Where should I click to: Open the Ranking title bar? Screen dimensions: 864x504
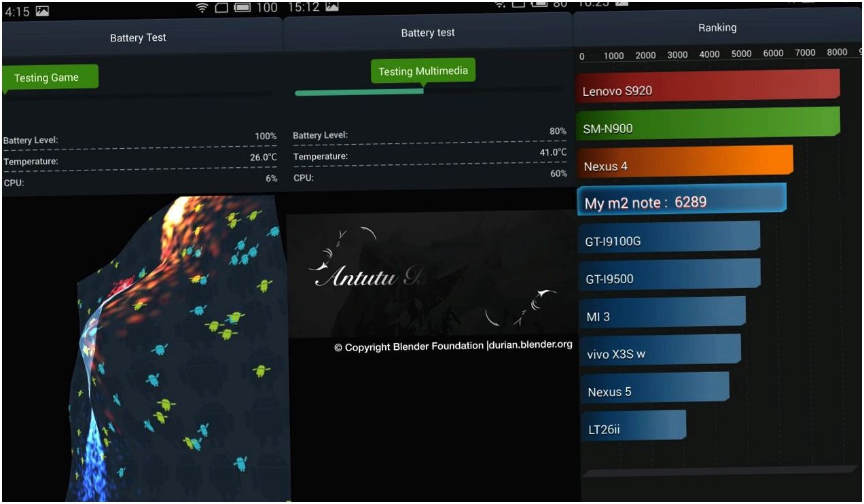point(717,28)
